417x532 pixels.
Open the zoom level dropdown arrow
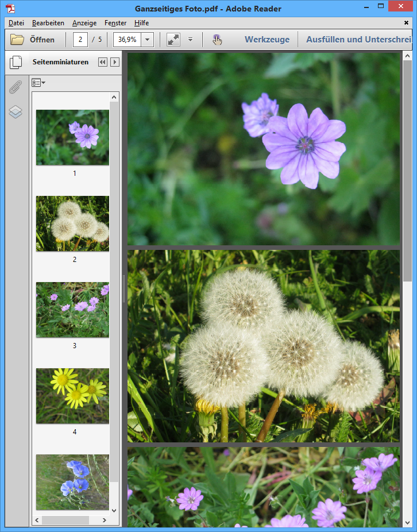point(147,40)
